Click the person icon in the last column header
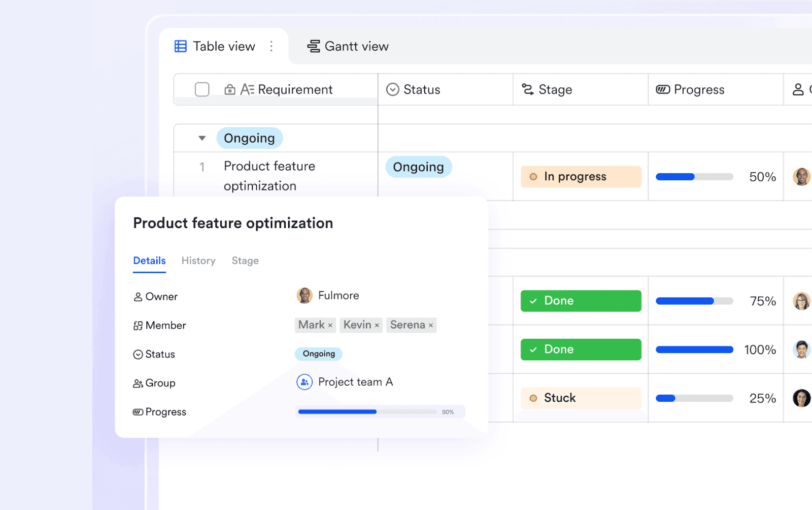Viewport: 812px width, 510px height. click(798, 89)
